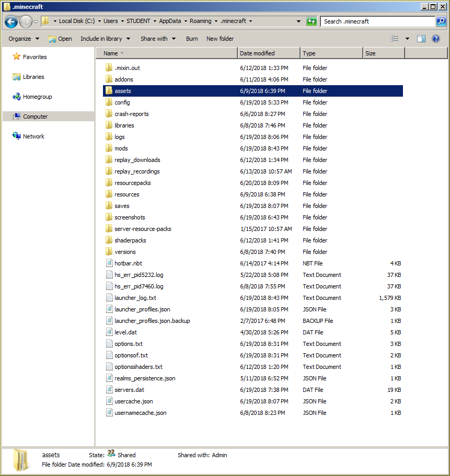
Task: Open the view options dropdown arrow
Action: [x=407, y=39]
